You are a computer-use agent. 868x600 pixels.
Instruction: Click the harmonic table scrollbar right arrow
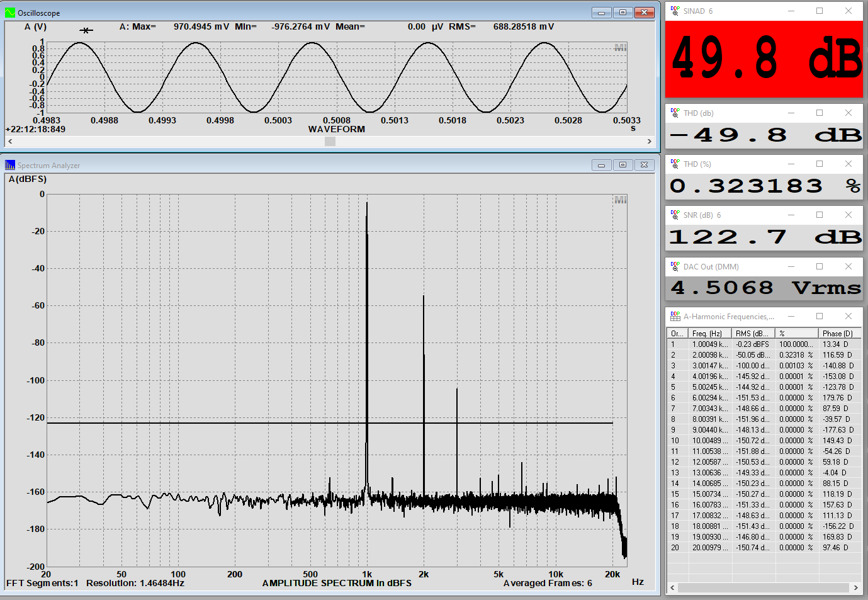[x=856, y=587]
